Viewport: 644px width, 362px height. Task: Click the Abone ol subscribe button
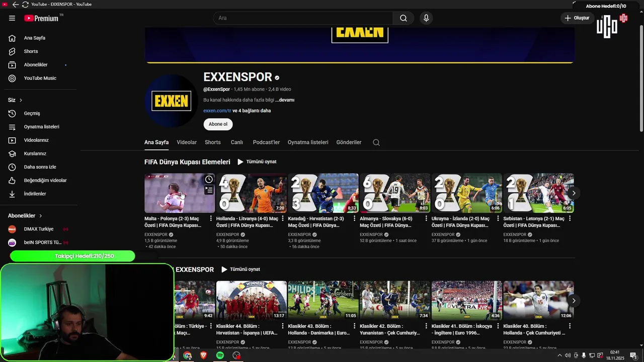[218, 124]
